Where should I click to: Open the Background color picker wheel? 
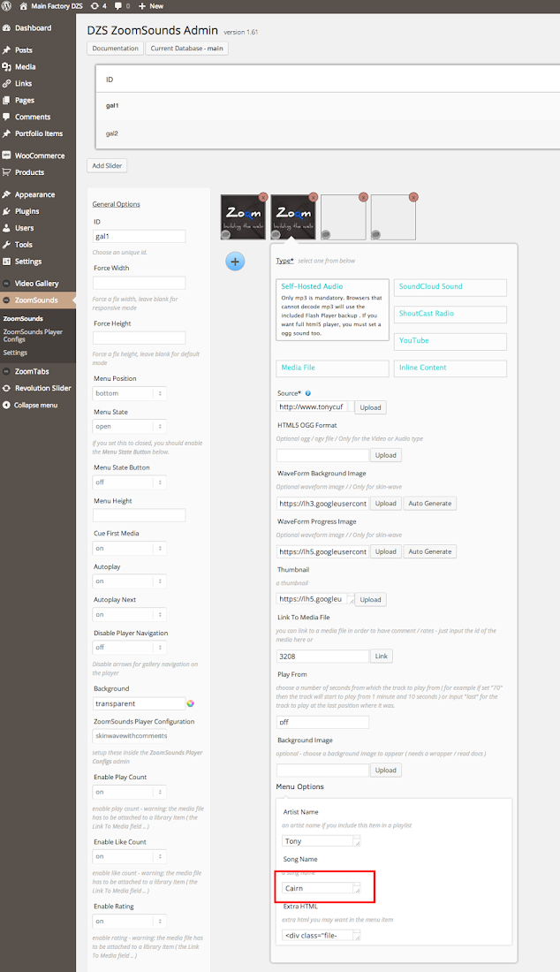190,703
